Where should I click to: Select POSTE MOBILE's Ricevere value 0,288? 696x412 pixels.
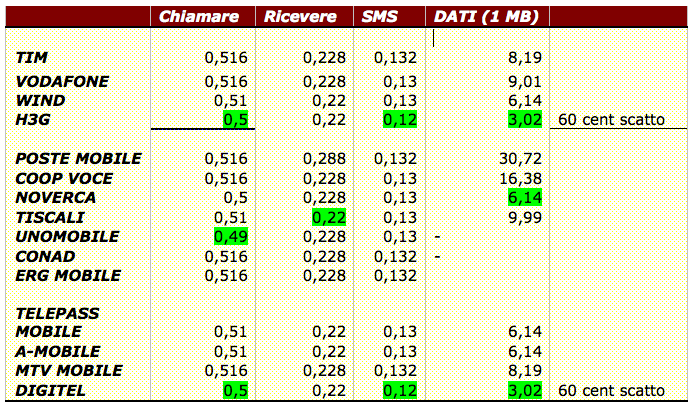pyautogui.click(x=324, y=159)
